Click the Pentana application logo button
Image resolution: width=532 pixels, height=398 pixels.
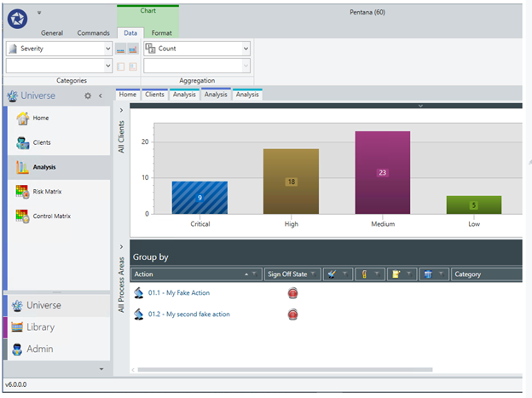click(18, 19)
